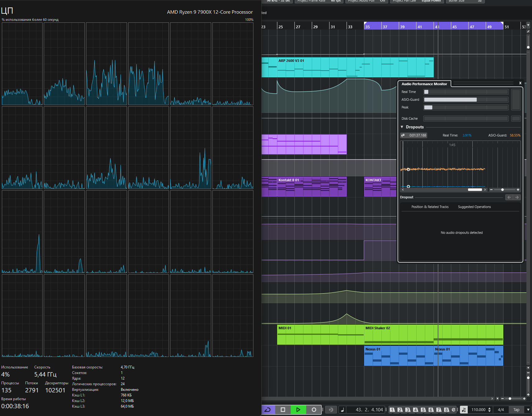This screenshot has width=532, height=416.
Task: Reset dropout timer icon in performance monitor
Action: (403, 135)
